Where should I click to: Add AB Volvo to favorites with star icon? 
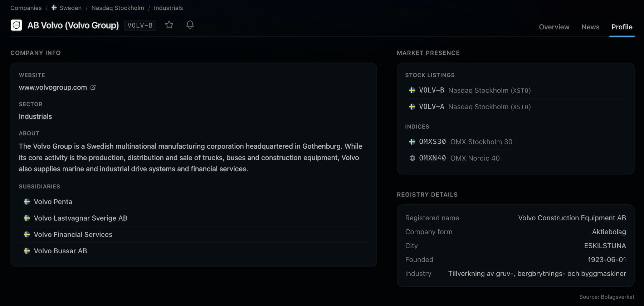(169, 25)
